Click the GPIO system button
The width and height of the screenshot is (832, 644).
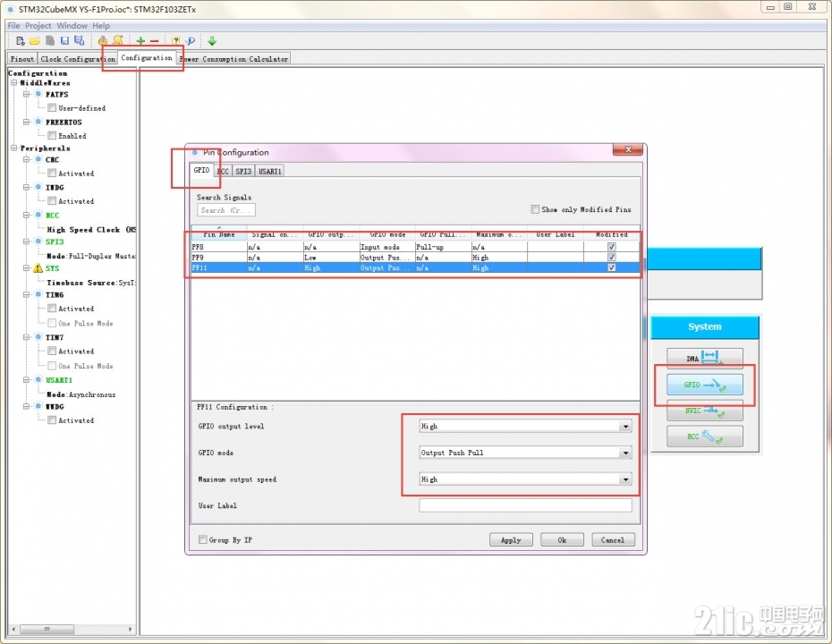pos(705,384)
